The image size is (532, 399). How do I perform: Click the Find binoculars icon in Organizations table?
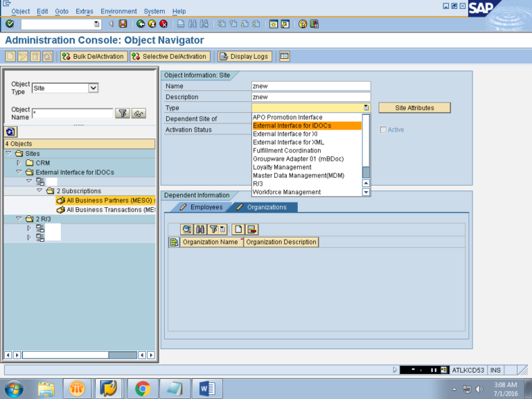199,229
